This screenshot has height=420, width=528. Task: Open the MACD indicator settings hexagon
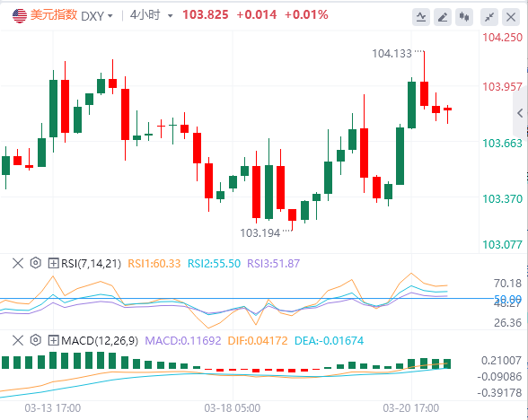35,340
